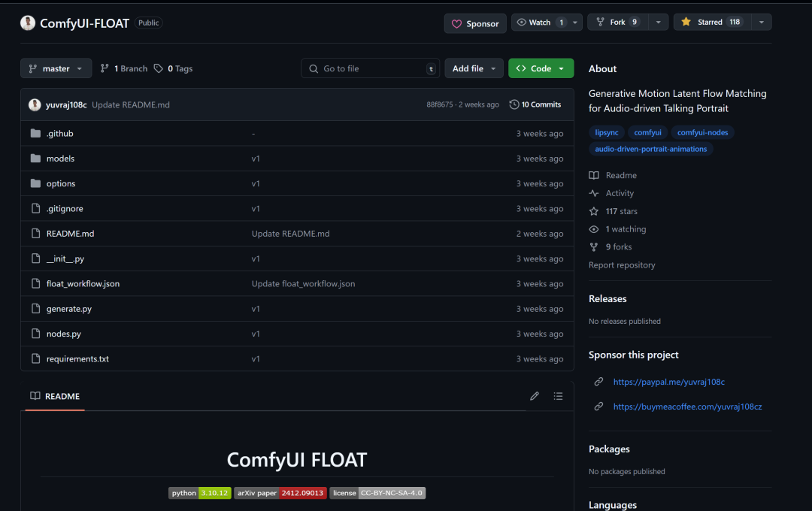The width and height of the screenshot is (812, 511).
Task: Click the folder icon beside options
Action: (35, 183)
